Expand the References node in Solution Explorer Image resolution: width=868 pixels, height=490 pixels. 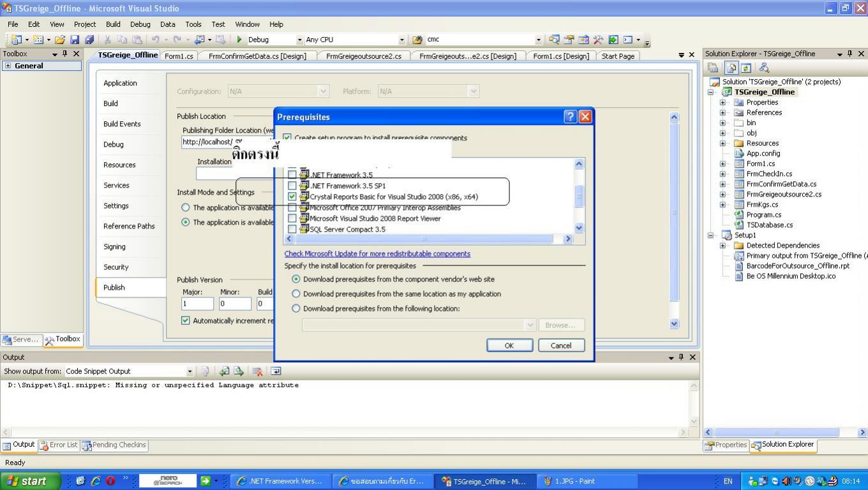point(722,113)
